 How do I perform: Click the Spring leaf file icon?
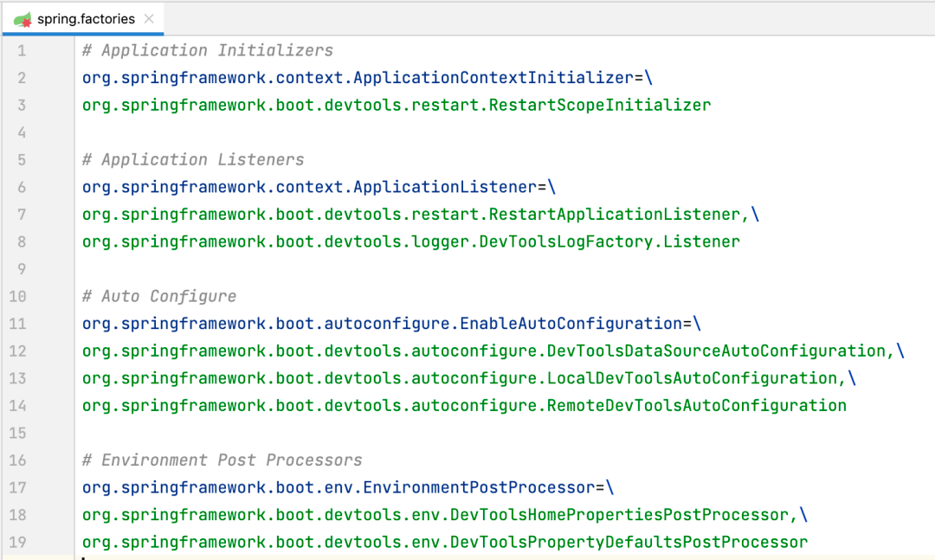pos(23,20)
